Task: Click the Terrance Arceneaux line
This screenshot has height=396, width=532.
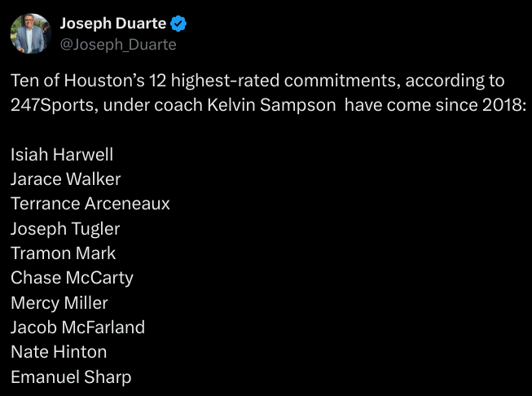Action: 90,204
